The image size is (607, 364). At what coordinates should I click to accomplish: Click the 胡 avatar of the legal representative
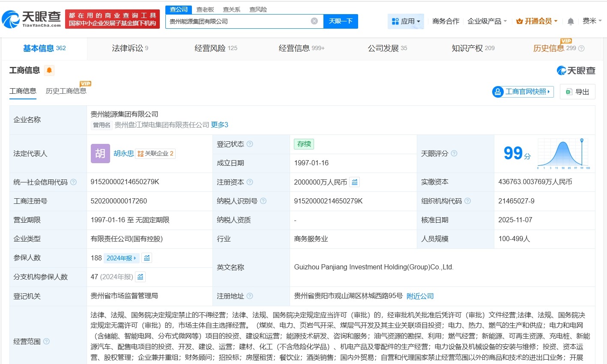coord(100,153)
